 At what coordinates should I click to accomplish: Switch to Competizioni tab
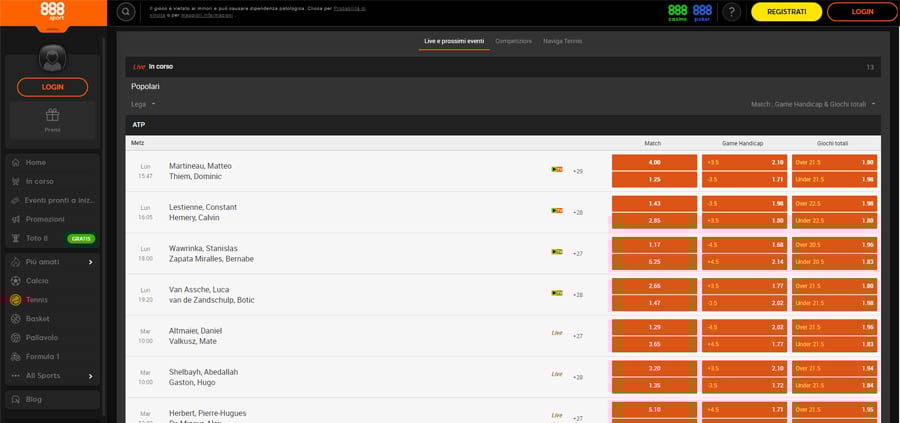click(514, 41)
